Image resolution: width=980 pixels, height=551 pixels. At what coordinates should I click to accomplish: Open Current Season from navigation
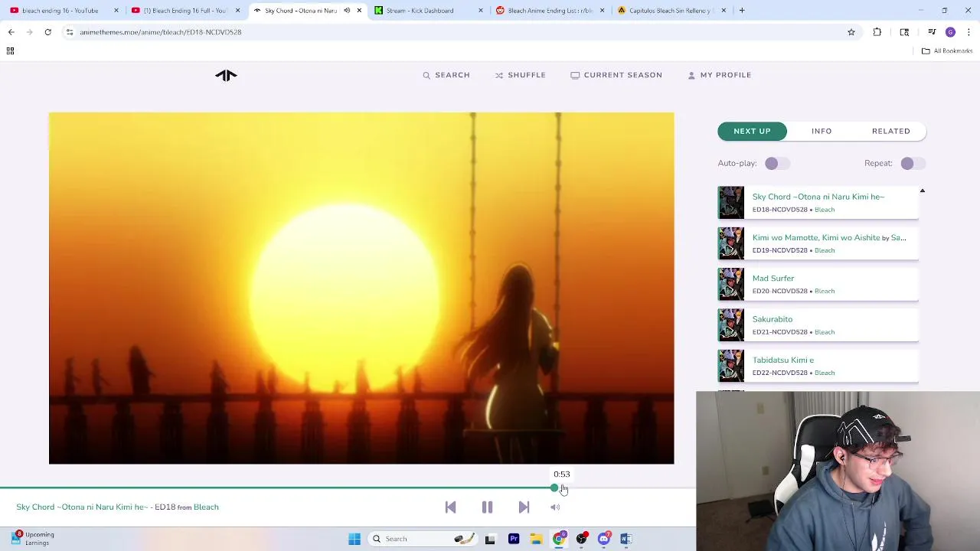(x=616, y=75)
